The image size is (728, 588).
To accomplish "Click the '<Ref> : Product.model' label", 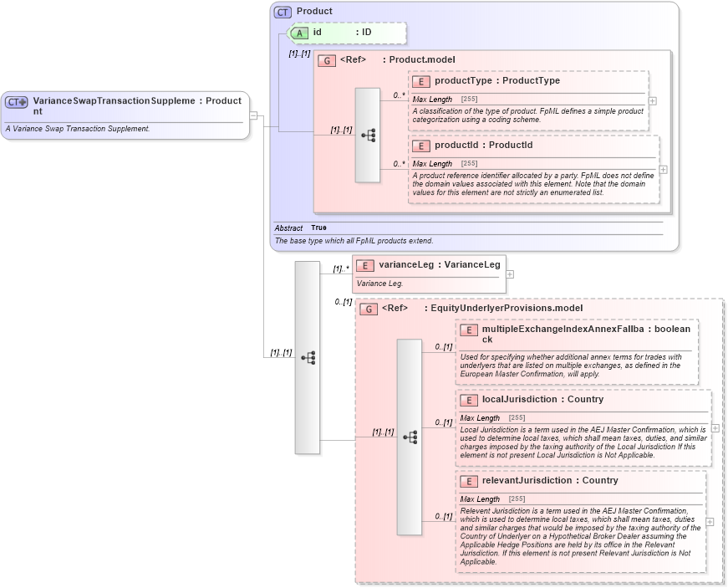I will coord(397,59).
